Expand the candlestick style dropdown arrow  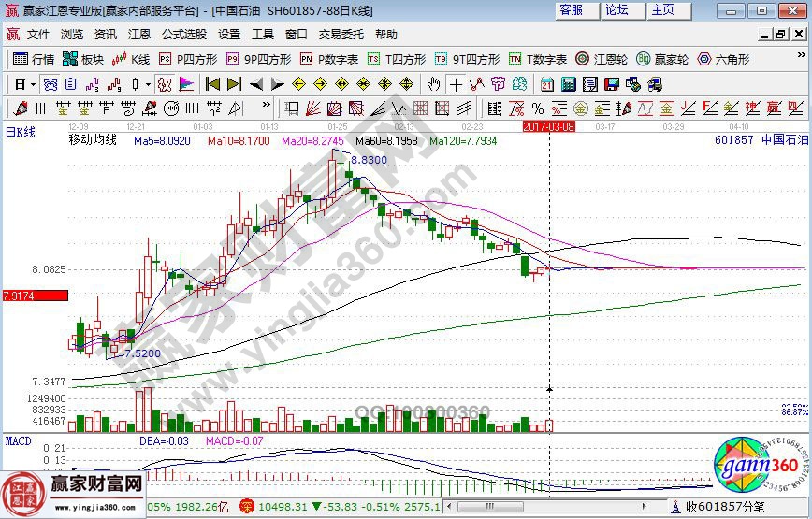pos(148,83)
